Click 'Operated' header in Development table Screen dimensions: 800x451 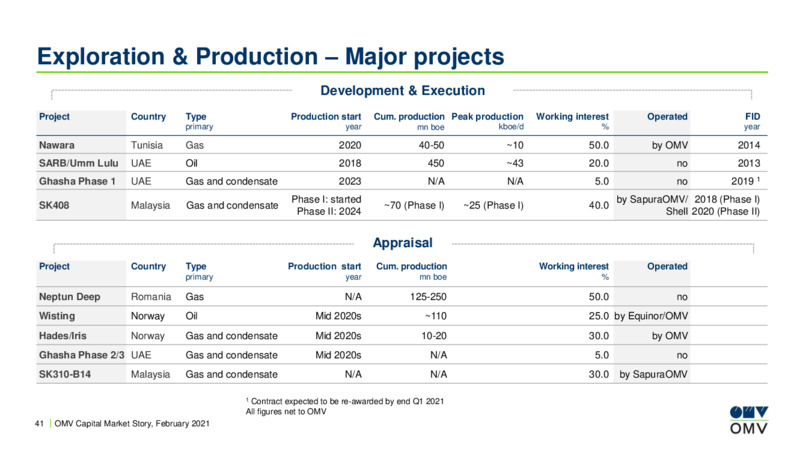coord(667,117)
